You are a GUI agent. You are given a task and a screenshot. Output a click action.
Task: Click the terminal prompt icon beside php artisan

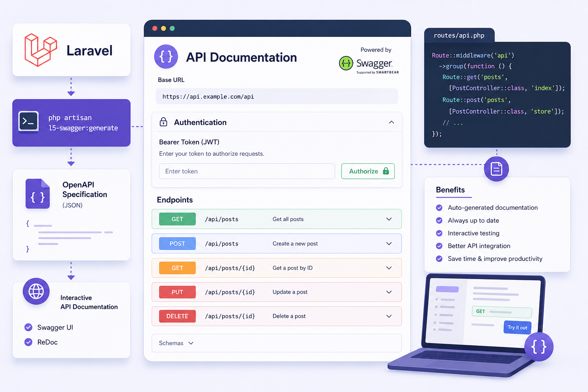point(29,121)
